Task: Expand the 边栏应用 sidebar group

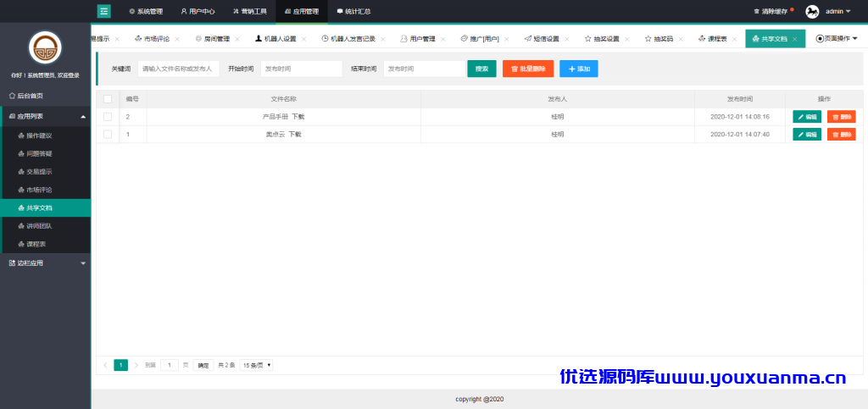Action: (46, 263)
